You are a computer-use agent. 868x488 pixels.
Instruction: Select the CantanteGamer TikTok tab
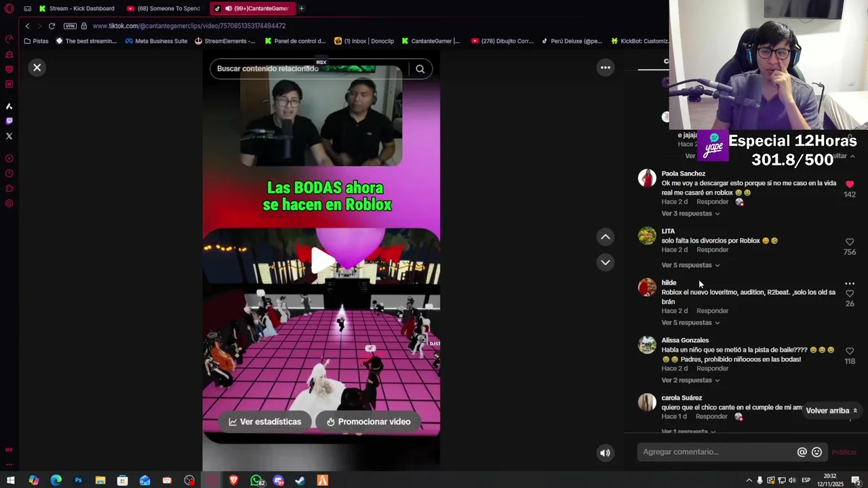pyautogui.click(x=252, y=8)
